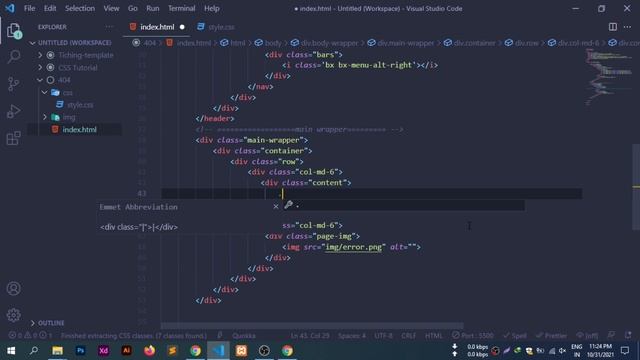Close the Emmet Abbreviation hint
This screenshot has height=360, width=640.
[x=276, y=207]
